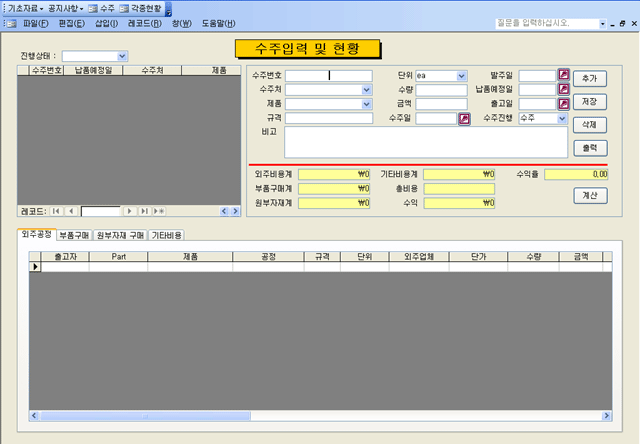
Task: Click 출고자 column header in bottom grid
Action: tap(65, 257)
